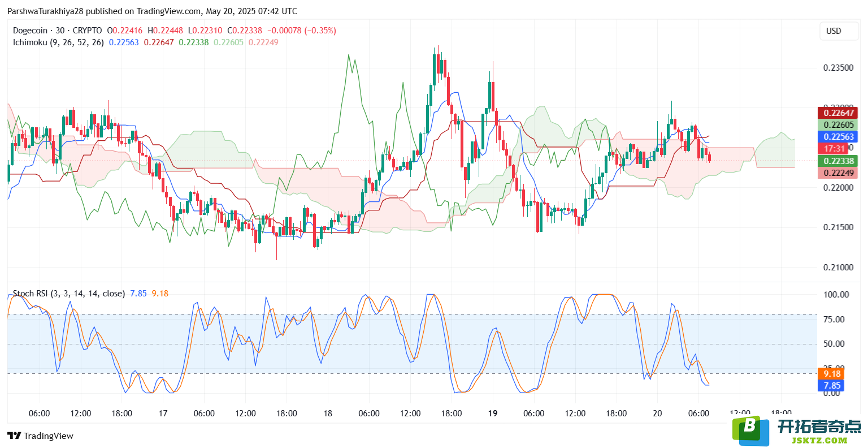Viewport: 868px width, 448px height.
Task: Click the 0.23500 price axis tick
Action: pyautogui.click(x=839, y=68)
